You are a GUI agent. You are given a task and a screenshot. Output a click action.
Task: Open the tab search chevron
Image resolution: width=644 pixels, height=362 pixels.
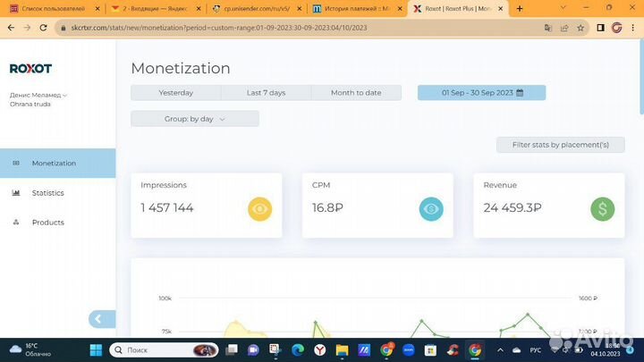(563, 8)
